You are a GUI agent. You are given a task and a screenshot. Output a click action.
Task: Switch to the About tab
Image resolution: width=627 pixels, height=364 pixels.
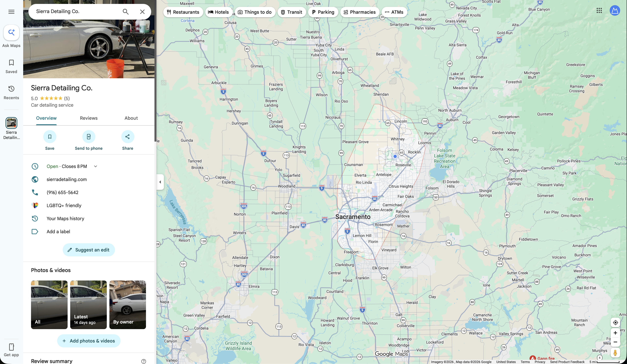point(131,118)
